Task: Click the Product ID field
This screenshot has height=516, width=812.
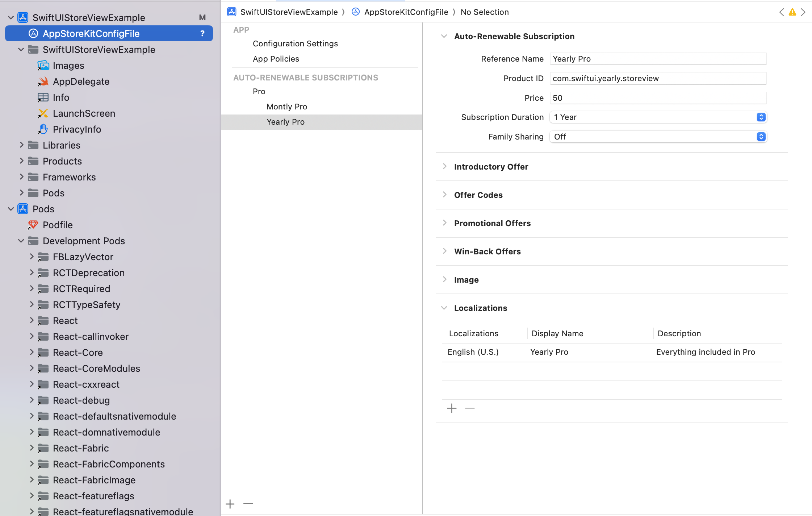Action: (x=658, y=78)
